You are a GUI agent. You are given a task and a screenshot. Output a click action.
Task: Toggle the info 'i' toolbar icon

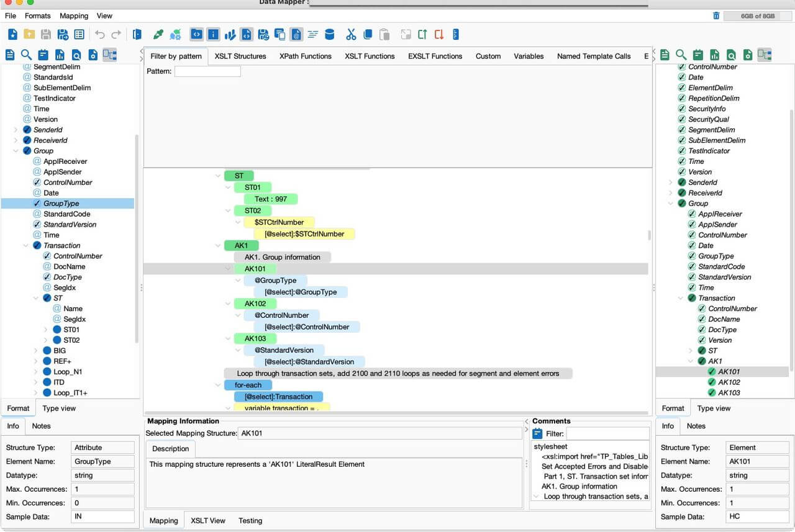coord(213,34)
